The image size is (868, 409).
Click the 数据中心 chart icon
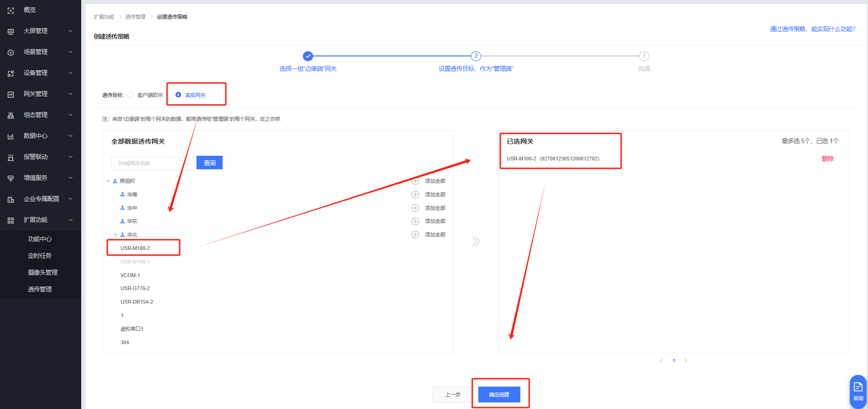click(x=11, y=136)
